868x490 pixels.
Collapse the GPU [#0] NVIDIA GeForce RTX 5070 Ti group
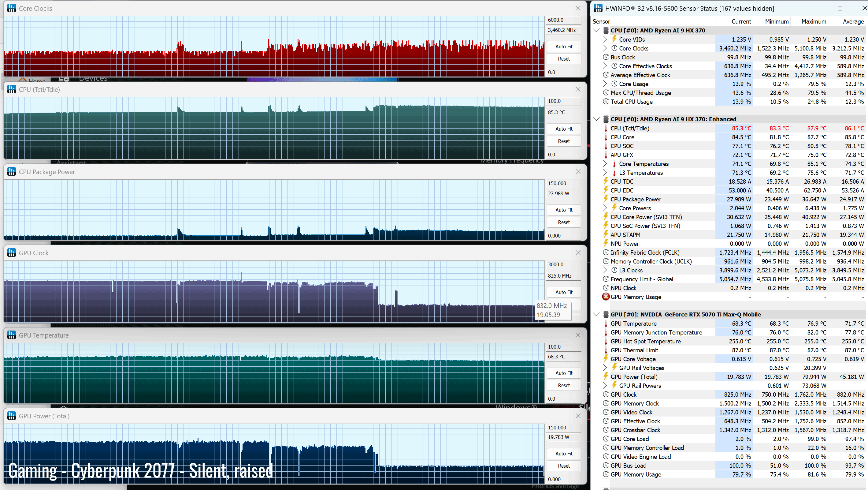point(596,314)
